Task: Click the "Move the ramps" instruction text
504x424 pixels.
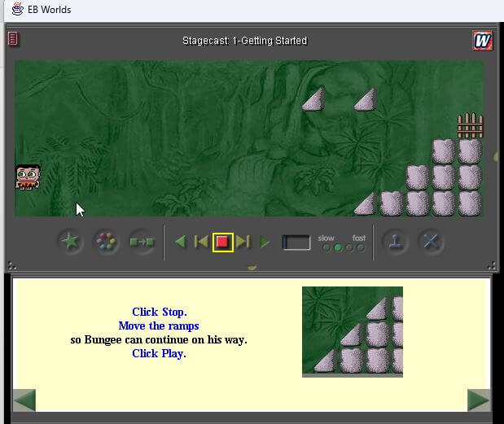Action: [x=159, y=326]
